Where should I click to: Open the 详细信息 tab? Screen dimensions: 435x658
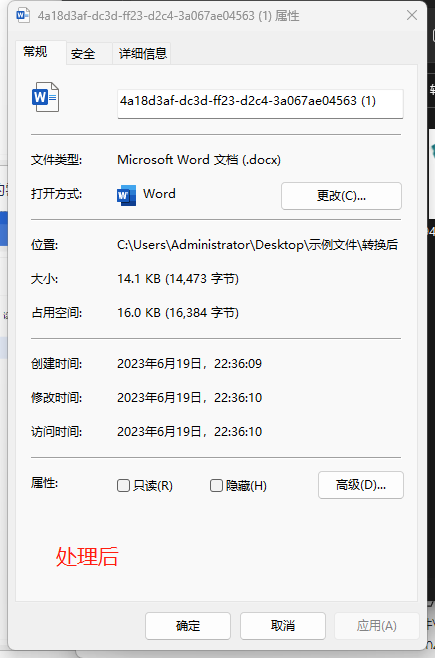143,54
